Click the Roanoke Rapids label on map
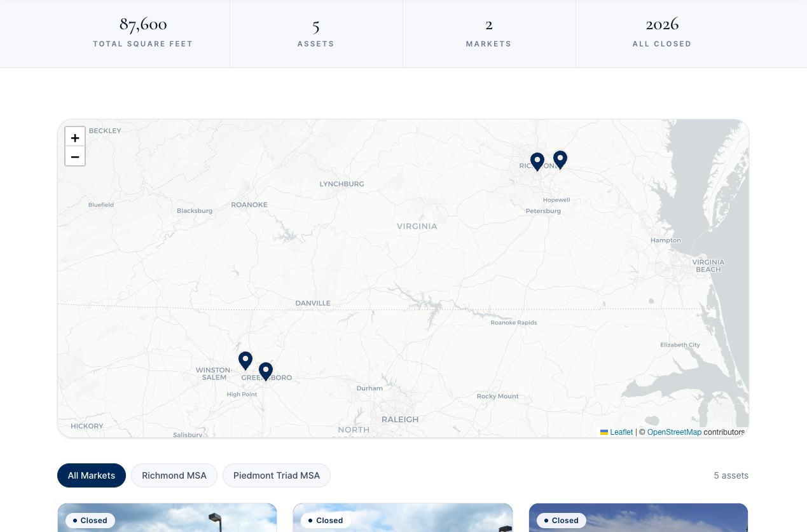The image size is (807, 532). coord(514,323)
